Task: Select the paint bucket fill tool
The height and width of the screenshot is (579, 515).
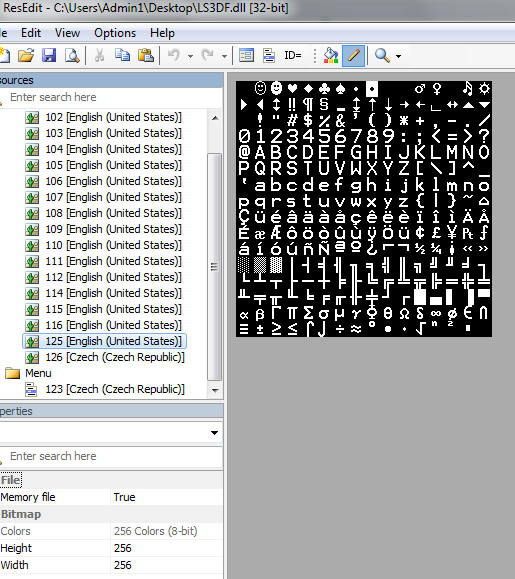Action: [331, 56]
